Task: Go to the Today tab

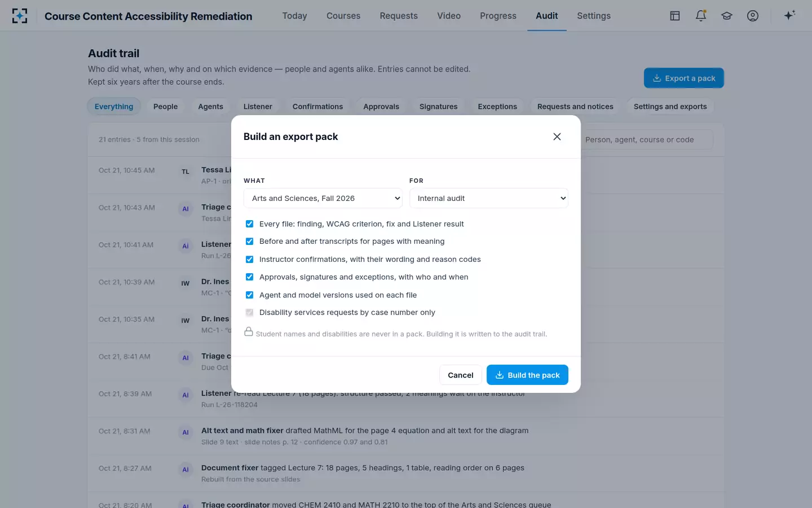Action: tap(295, 16)
